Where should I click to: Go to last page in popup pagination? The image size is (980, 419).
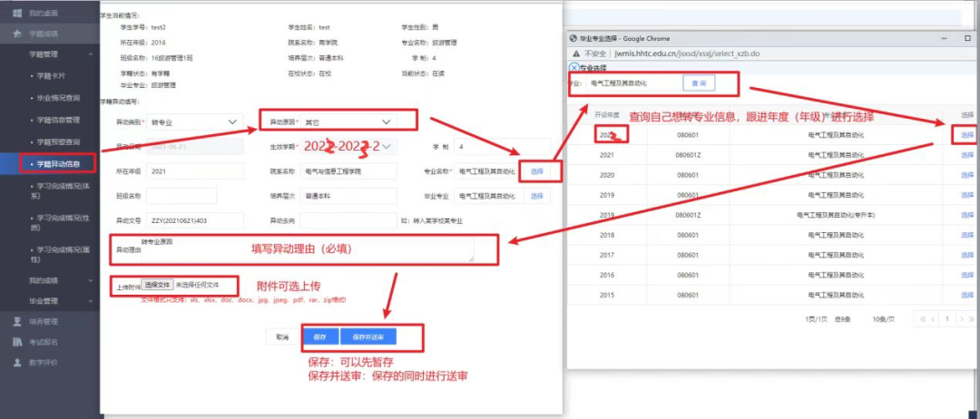(972, 319)
